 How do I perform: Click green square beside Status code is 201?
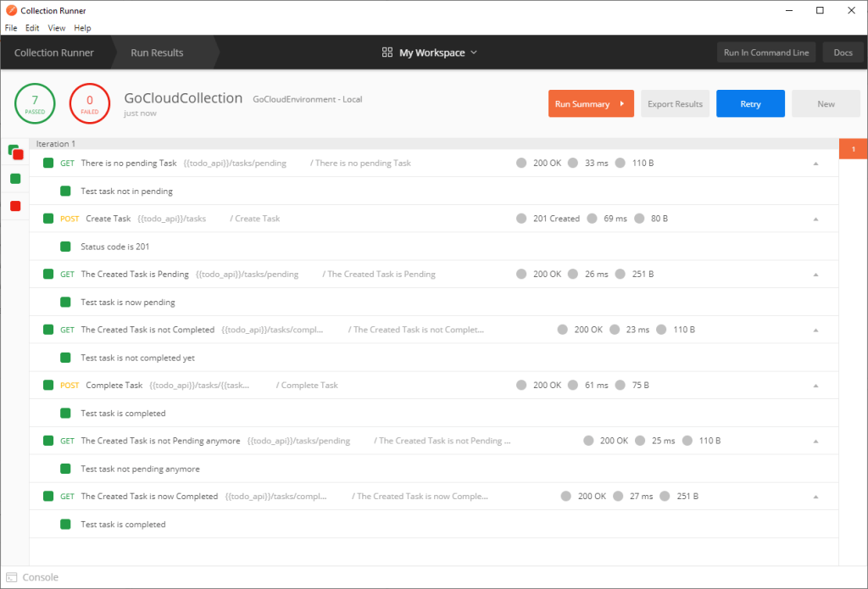[65, 247]
